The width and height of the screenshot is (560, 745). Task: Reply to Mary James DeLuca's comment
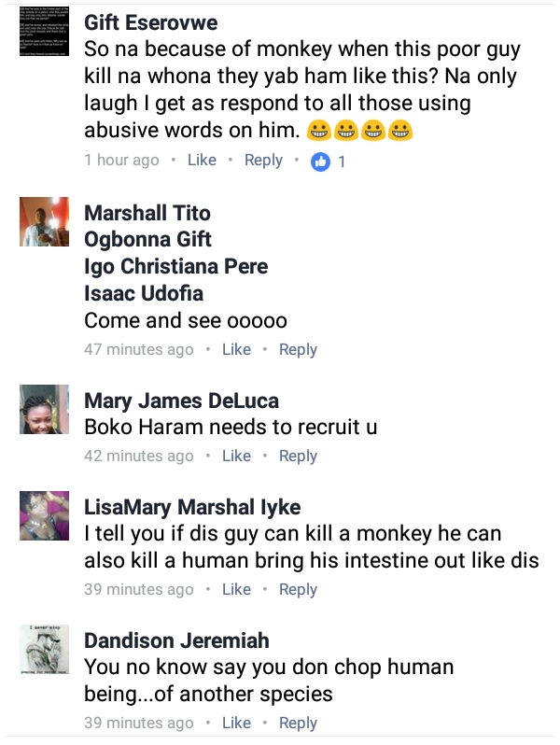(298, 457)
